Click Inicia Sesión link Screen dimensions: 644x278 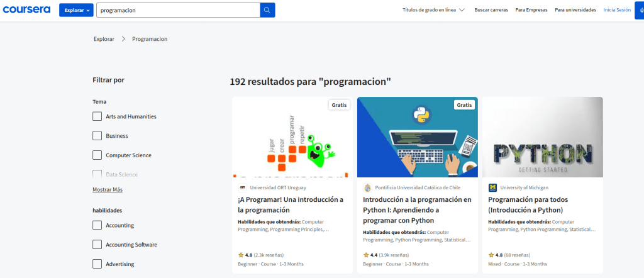(x=617, y=10)
